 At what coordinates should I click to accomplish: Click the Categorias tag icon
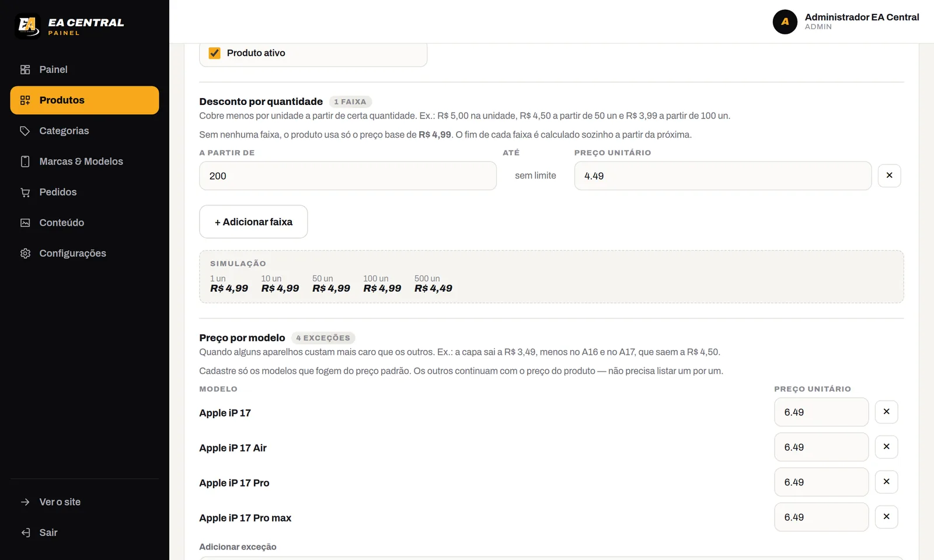25,131
